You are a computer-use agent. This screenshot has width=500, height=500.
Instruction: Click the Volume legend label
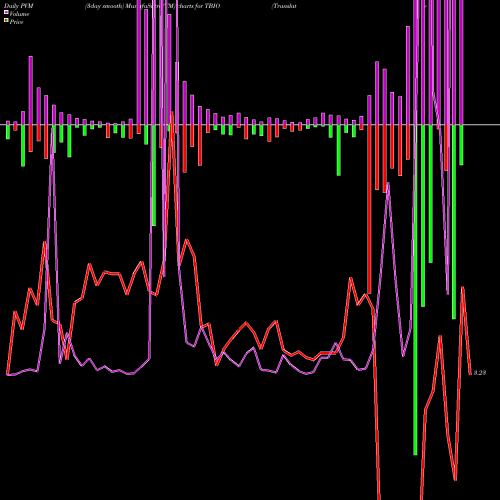click(x=19, y=14)
